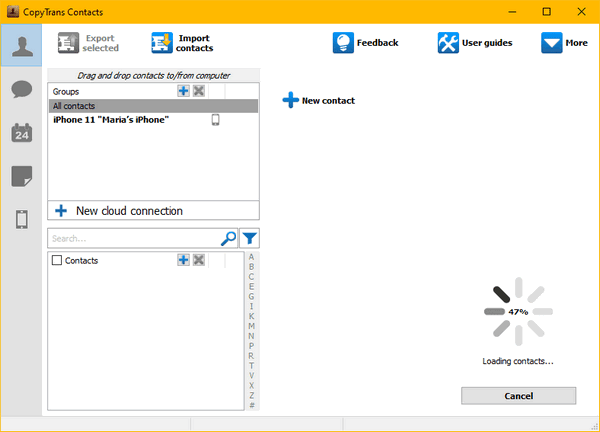Jump to letter M in index

tap(251, 326)
